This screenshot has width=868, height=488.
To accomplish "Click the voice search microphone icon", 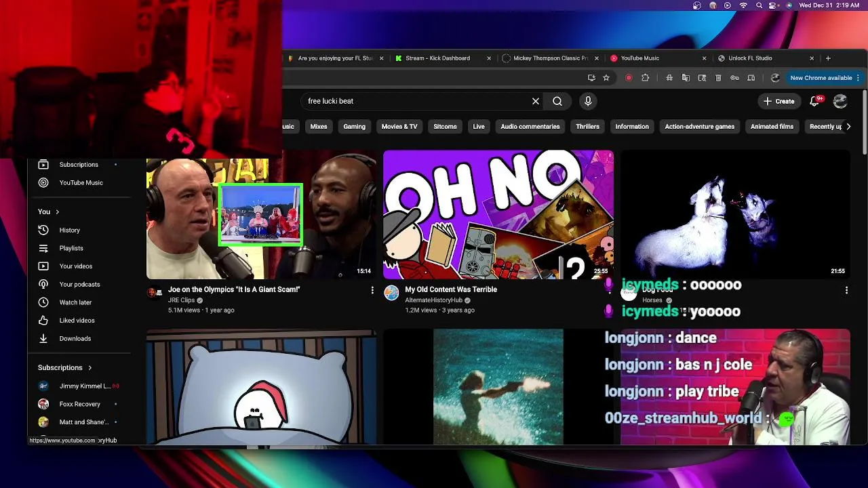I will [x=588, y=101].
